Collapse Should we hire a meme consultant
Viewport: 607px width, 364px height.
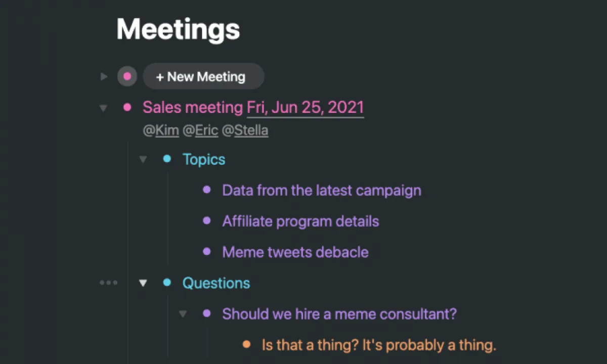[183, 314]
